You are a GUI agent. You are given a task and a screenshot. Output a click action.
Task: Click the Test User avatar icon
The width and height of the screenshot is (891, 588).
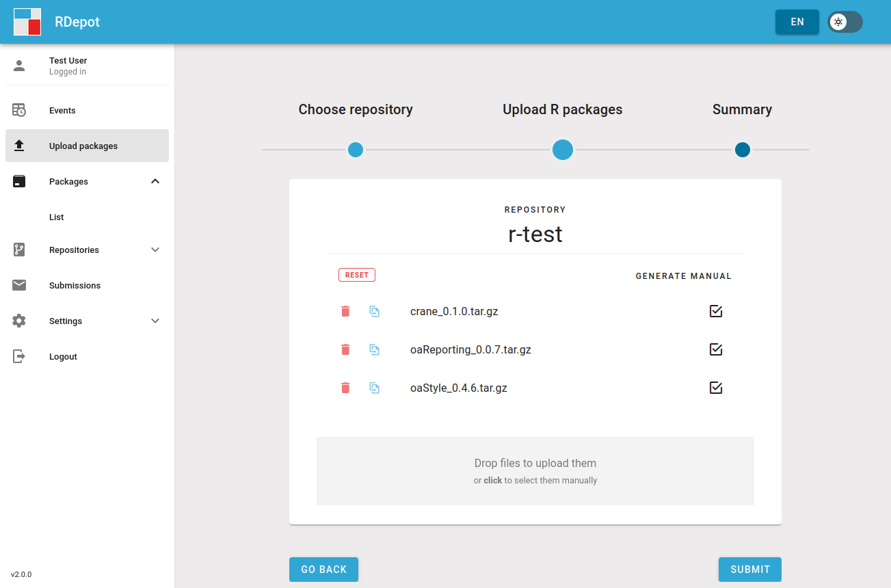point(19,66)
